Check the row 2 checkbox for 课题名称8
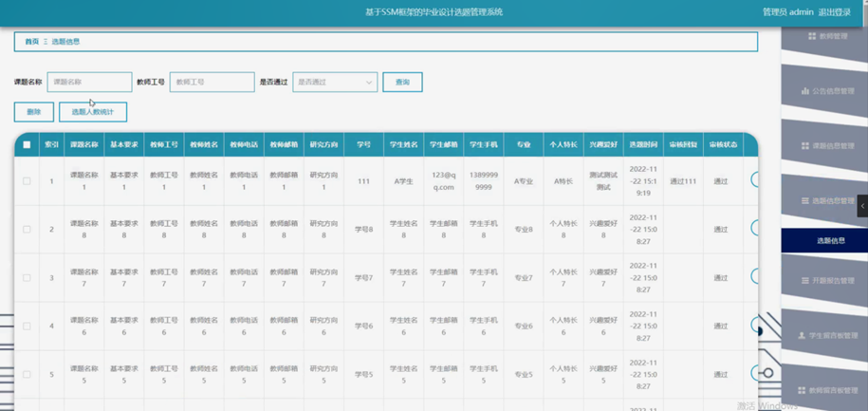This screenshot has height=411, width=868. click(x=27, y=230)
